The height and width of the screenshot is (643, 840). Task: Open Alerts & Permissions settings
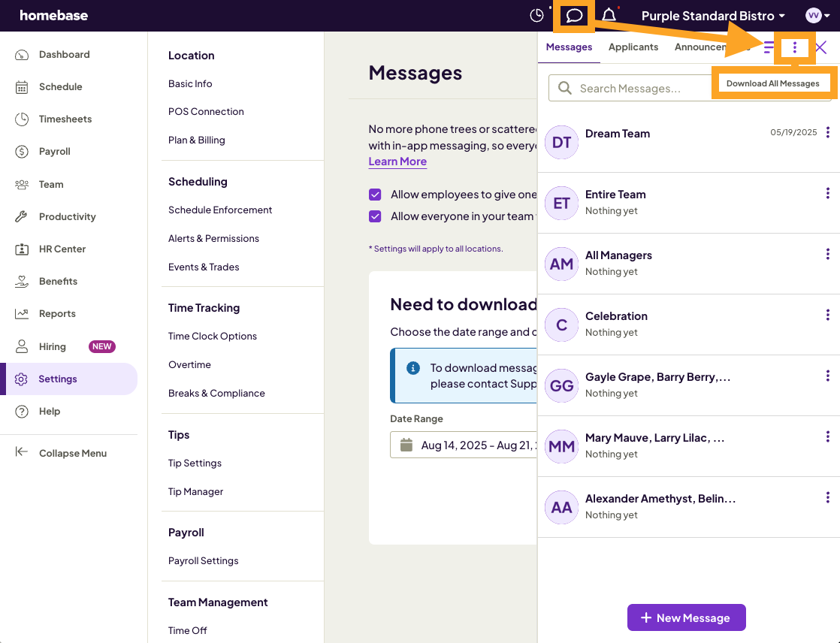pyautogui.click(x=213, y=238)
